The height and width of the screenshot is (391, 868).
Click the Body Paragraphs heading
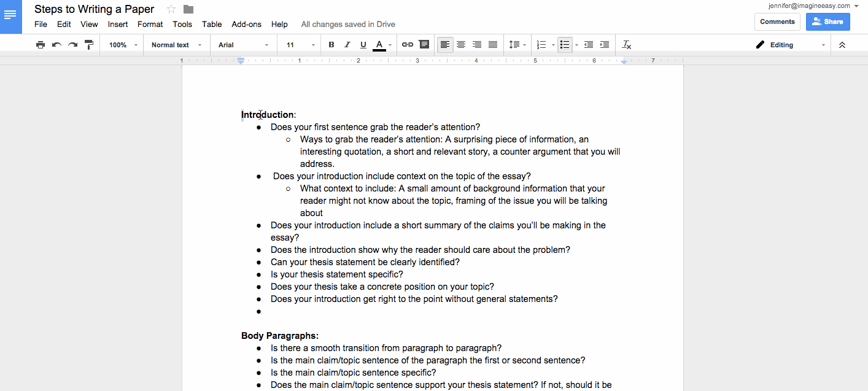pos(280,336)
